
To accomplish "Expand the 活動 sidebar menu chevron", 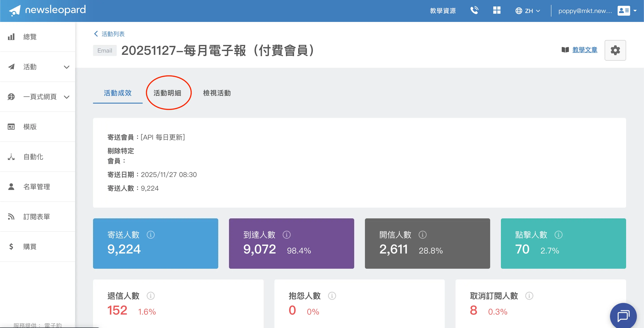I will click(x=66, y=67).
